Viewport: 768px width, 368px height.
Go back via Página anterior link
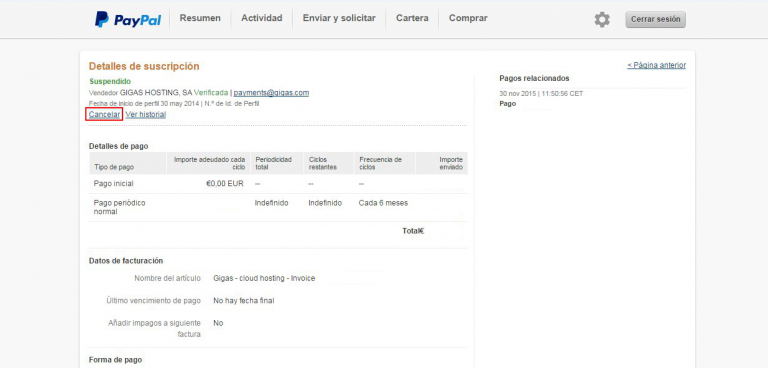pyautogui.click(x=656, y=65)
